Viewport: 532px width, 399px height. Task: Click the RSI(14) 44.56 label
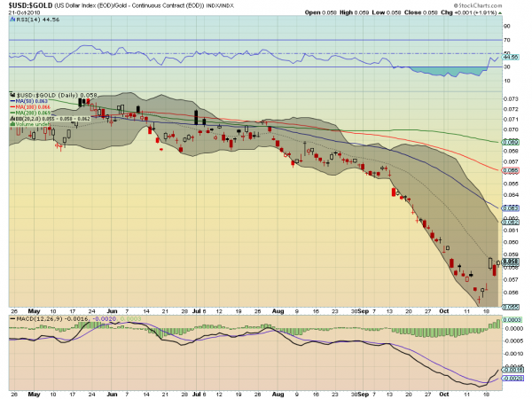[37, 20]
